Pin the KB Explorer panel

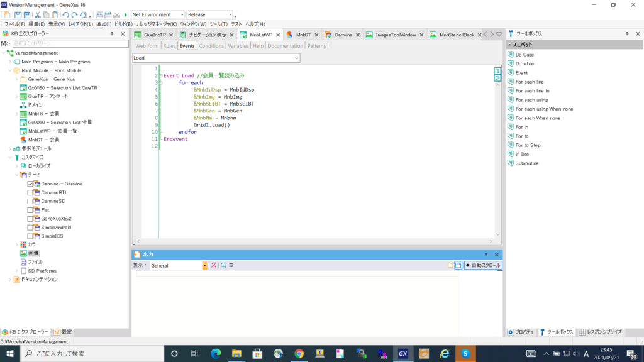pos(112,34)
